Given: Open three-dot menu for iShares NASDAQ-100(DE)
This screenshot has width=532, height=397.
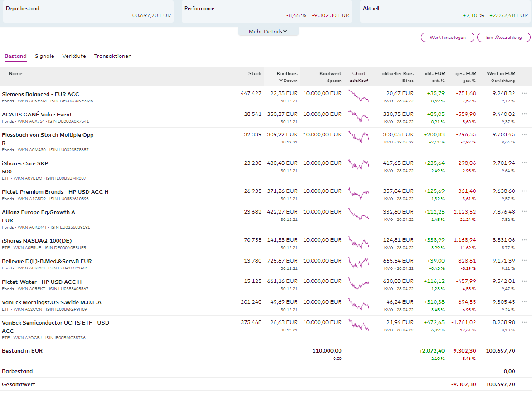Looking at the screenshot, I should [x=525, y=240].
